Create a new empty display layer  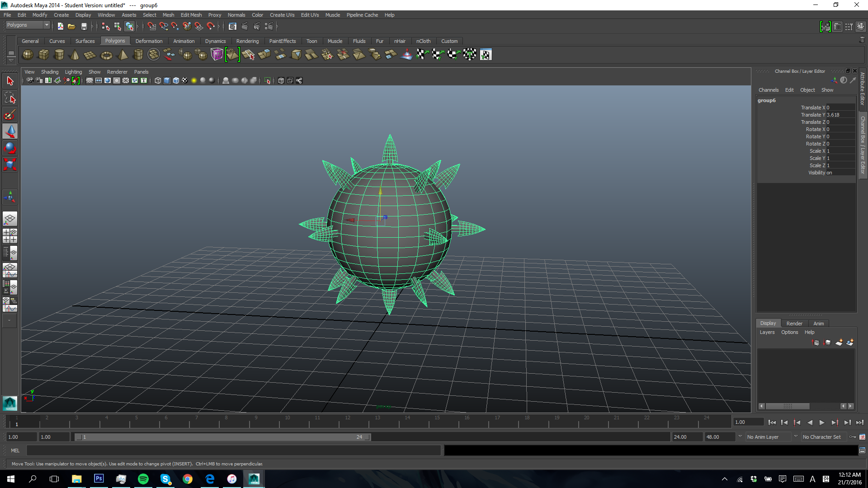click(x=839, y=343)
